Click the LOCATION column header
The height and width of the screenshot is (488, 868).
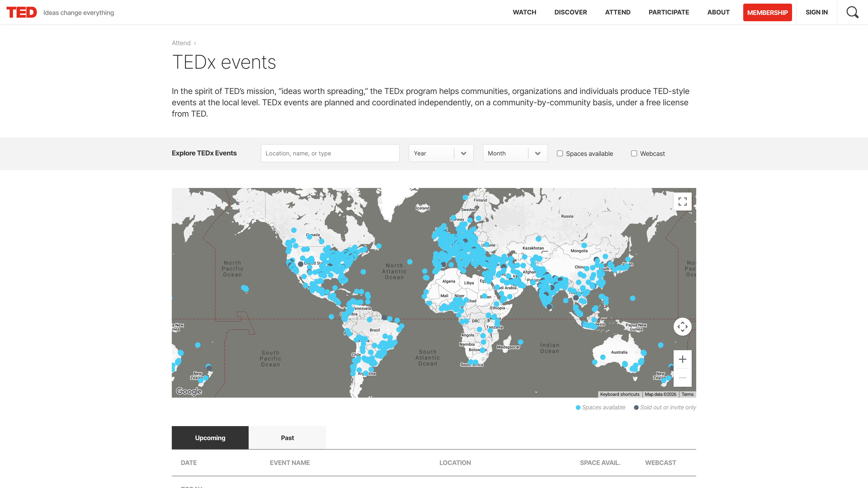455,462
